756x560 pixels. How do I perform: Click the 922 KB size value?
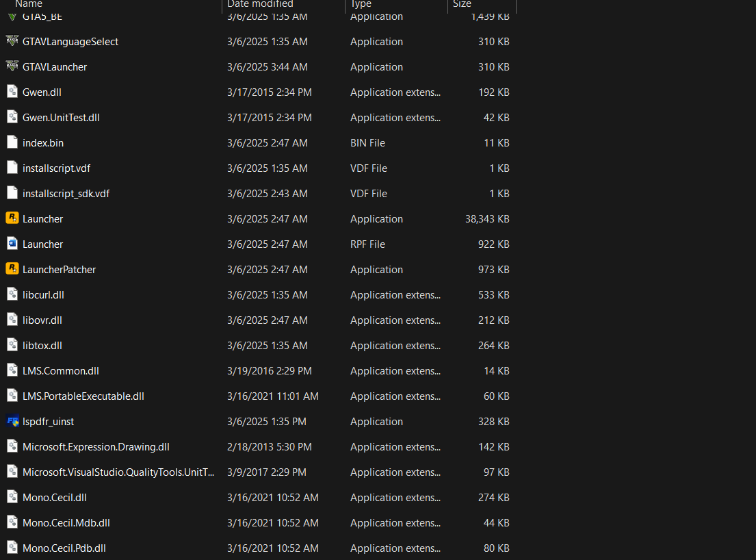(x=494, y=244)
